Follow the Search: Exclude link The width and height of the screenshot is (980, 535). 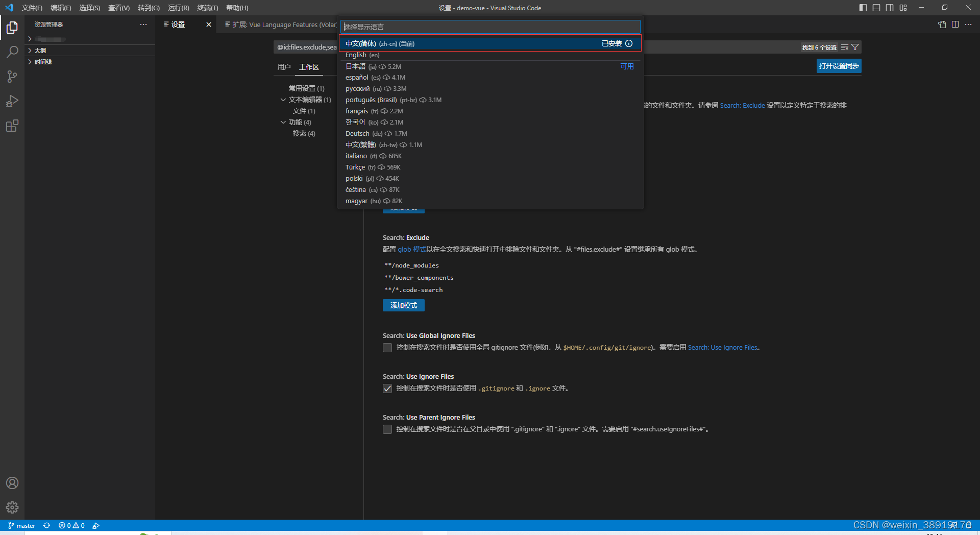(x=742, y=105)
